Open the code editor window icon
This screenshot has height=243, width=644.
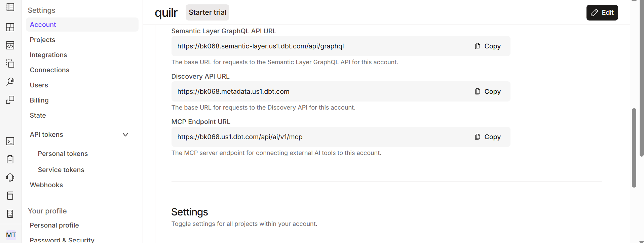pyautogui.click(x=10, y=45)
